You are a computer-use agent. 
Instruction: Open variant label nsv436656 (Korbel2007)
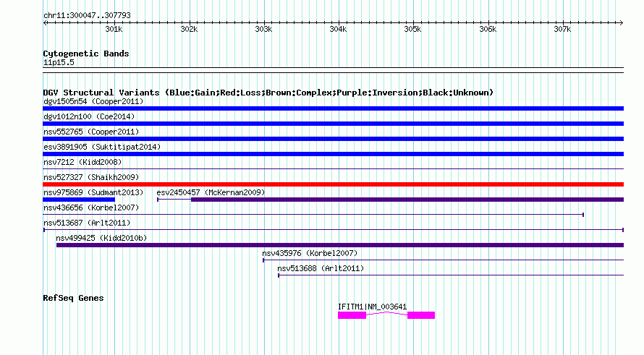pyautogui.click(x=91, y=208)
